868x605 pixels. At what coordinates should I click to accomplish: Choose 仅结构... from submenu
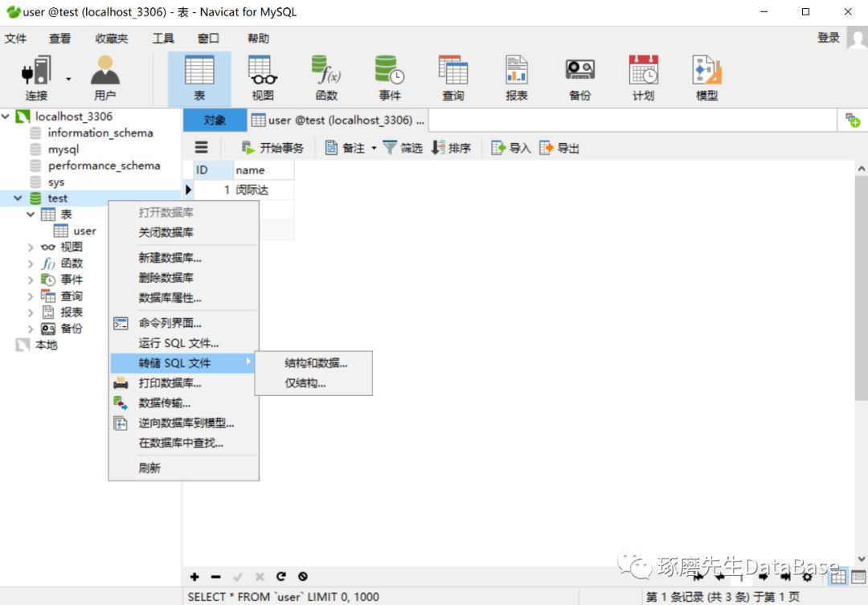314,383
